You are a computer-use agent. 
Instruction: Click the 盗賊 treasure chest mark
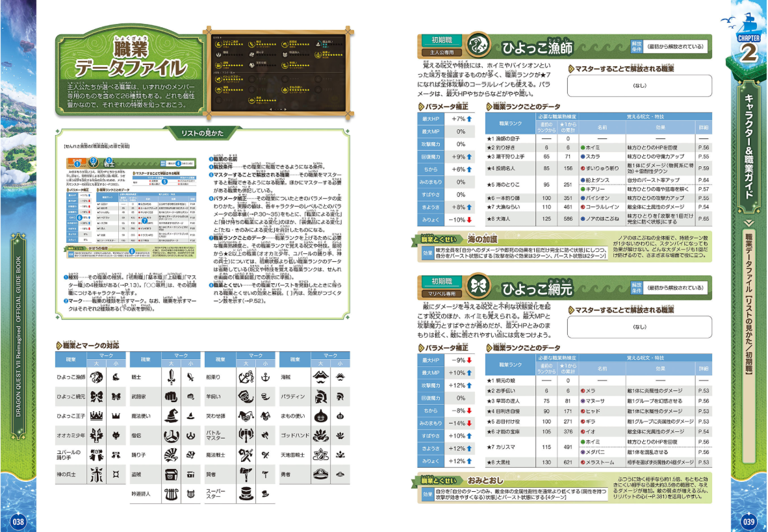pos(171,474)
